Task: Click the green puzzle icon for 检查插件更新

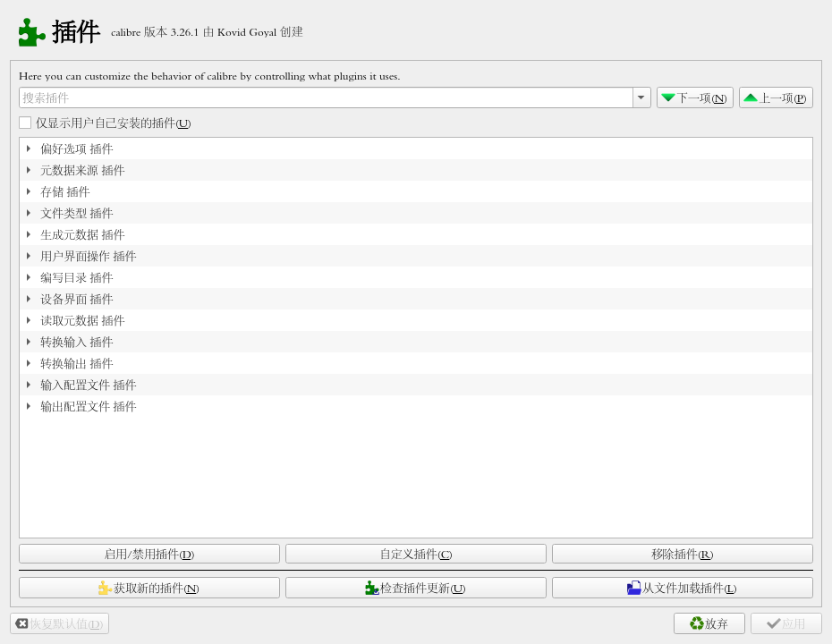Action: [371, 589]
